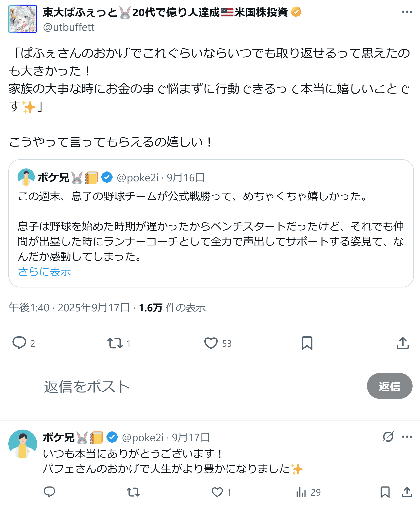This screenshot has height=505, width=420.
Task: Bookmark the main post
Action: pyautogui.click(x=307, y=343)
